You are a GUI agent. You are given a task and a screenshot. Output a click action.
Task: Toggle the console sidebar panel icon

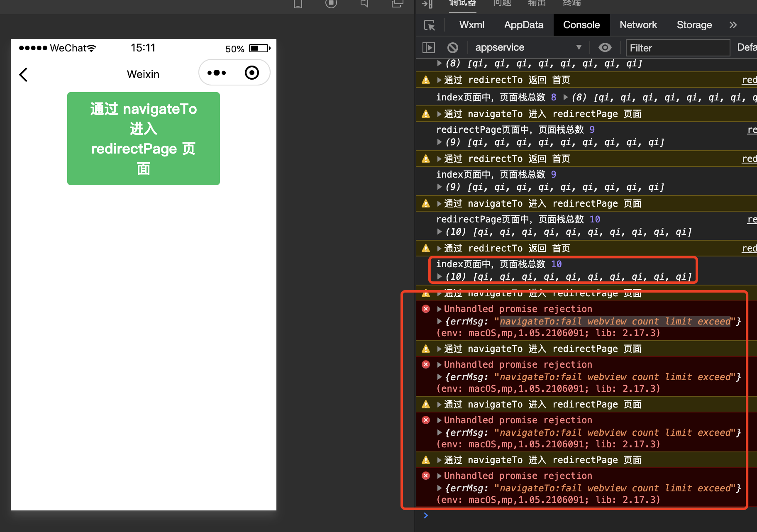[x=429, y=48]
